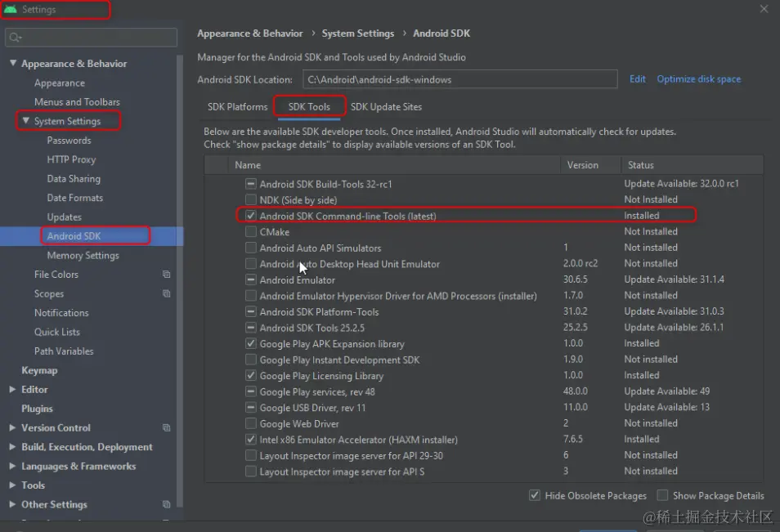Check Android Auto API Simulators
Image resolution: width=780 pixels, height=532 pixels.
[251, 248]
